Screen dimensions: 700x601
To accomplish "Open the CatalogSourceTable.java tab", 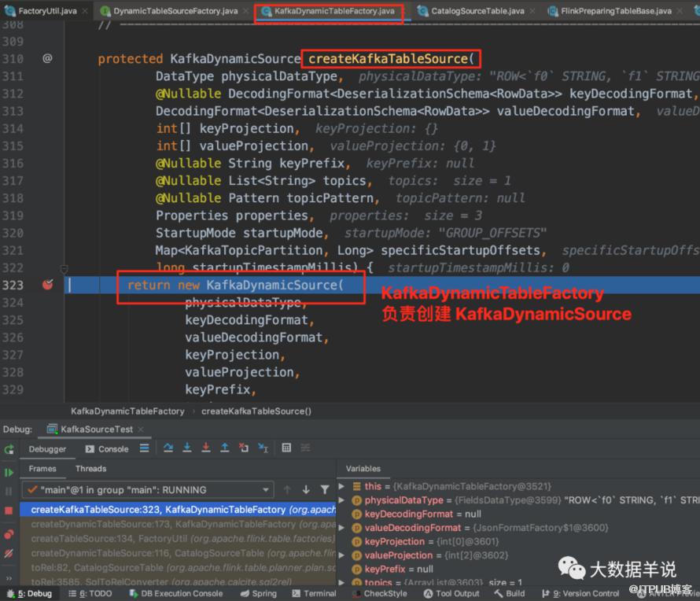I will 477,11.
